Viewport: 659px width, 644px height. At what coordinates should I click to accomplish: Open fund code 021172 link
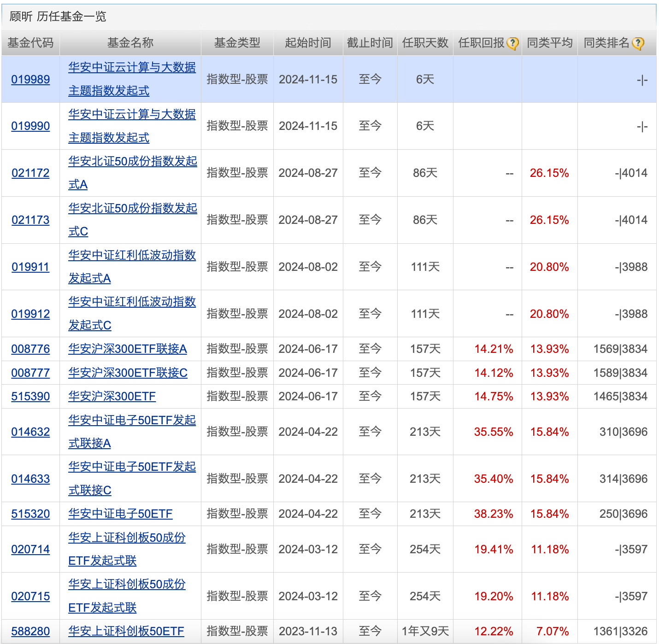point(30,173)
